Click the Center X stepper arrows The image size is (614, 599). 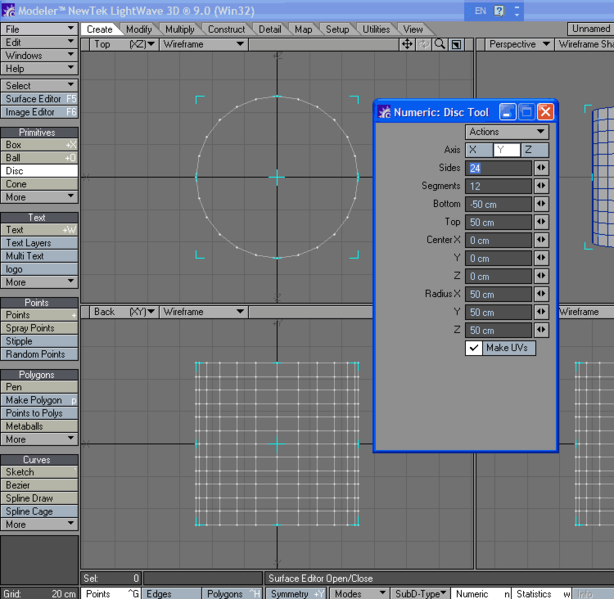[x=541, y=240]
